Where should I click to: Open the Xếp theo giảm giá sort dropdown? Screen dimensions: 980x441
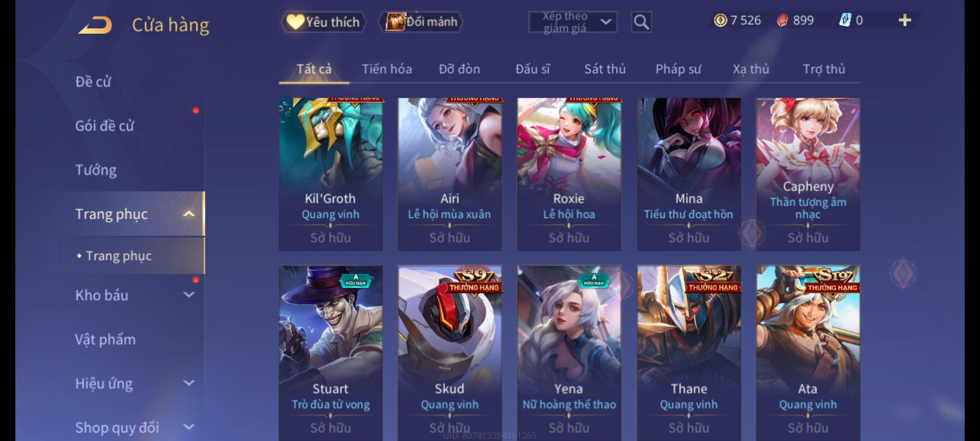pyautogui.click(x=572, y=22)
